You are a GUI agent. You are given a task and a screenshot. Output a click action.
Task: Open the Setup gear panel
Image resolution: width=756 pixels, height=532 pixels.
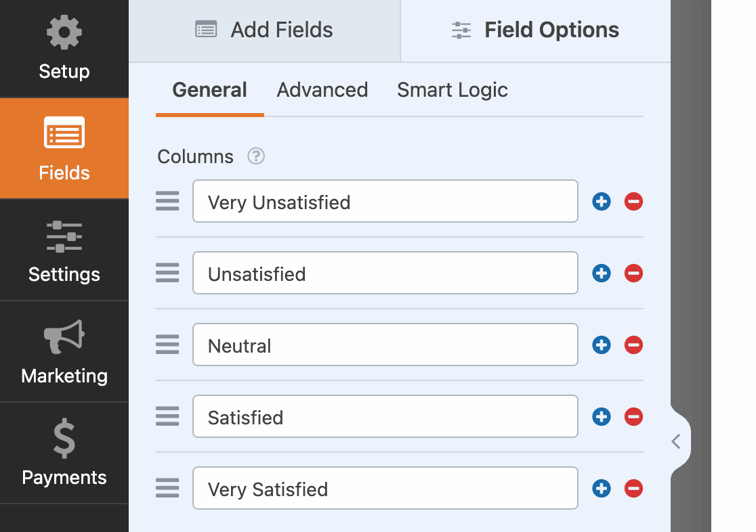click(x=64, y=49)
